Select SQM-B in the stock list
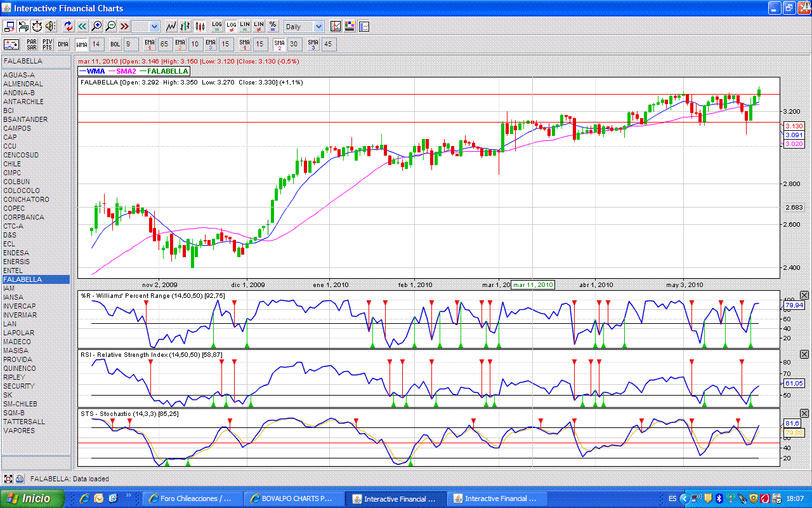 36,413
